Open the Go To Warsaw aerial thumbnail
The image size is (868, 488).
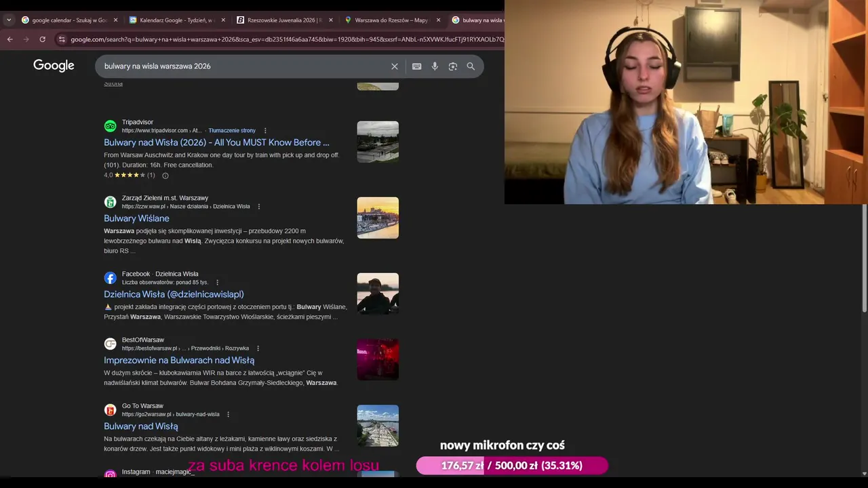click(x=378, y=426)
